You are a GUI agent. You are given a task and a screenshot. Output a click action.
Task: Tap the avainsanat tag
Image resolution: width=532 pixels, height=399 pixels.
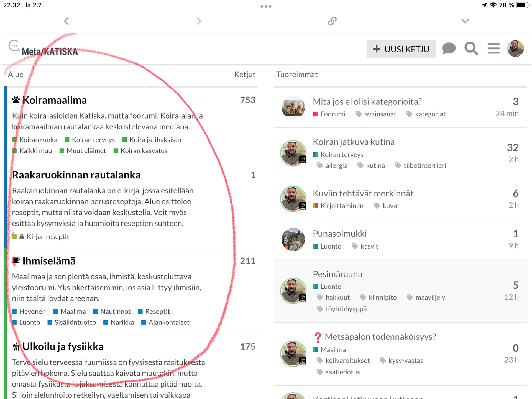(x=380, y=114)
